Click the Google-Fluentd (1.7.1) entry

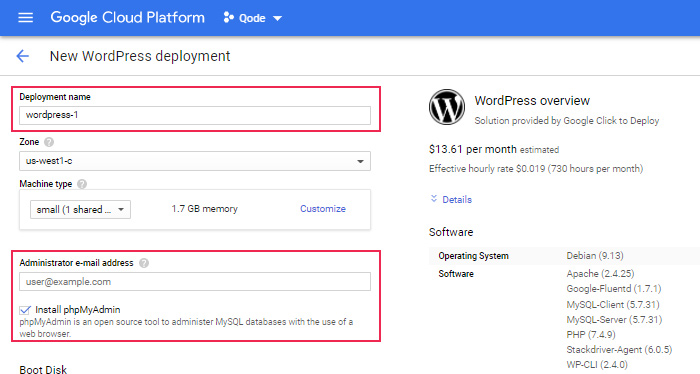[x=614, y=289]
